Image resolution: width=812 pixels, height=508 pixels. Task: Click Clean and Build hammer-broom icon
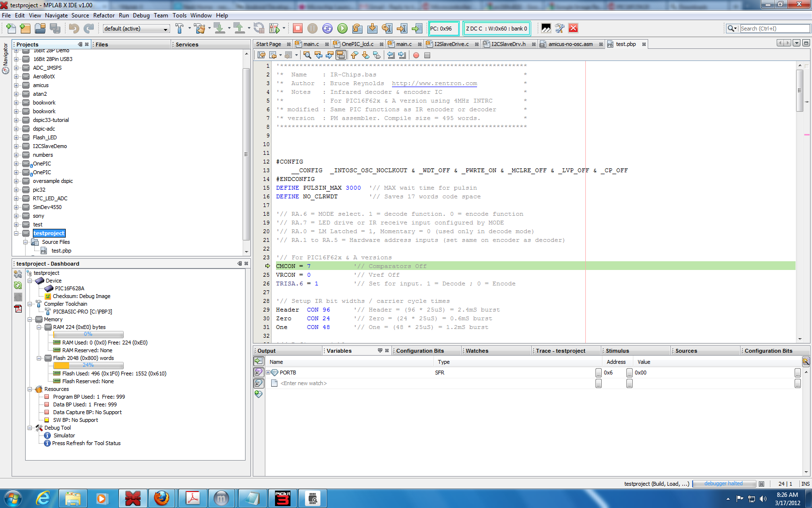point(200,29)
